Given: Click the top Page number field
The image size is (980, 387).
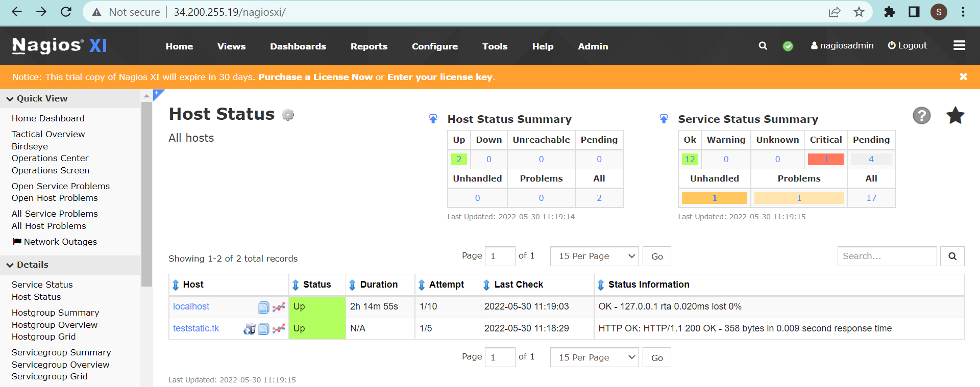Looking at the screenshot, I should click(500, 256).
